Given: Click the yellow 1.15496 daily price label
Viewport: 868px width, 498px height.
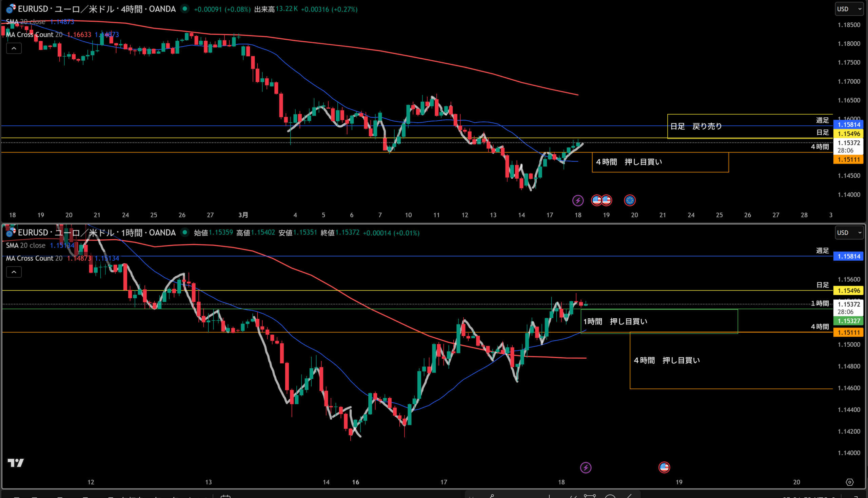Looking at the screenshot, I should (x=849, y=134).
